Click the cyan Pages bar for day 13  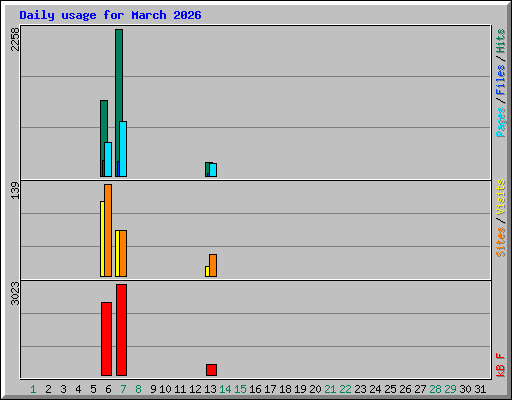point(213,170)
